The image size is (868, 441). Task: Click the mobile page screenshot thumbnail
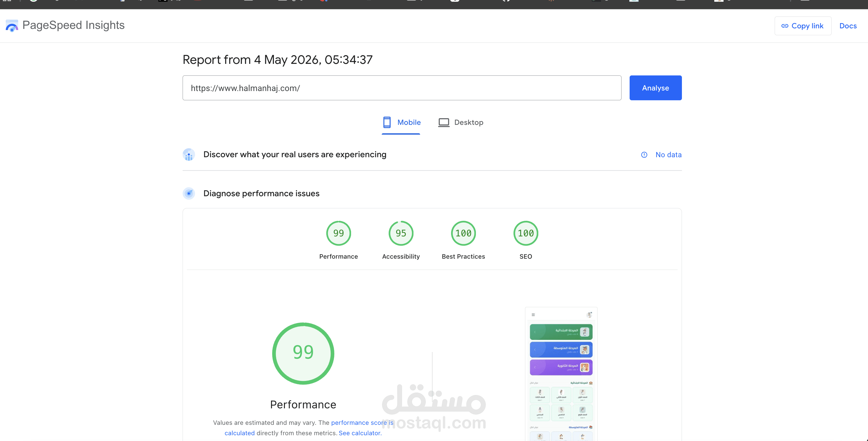tap(561, 374)
